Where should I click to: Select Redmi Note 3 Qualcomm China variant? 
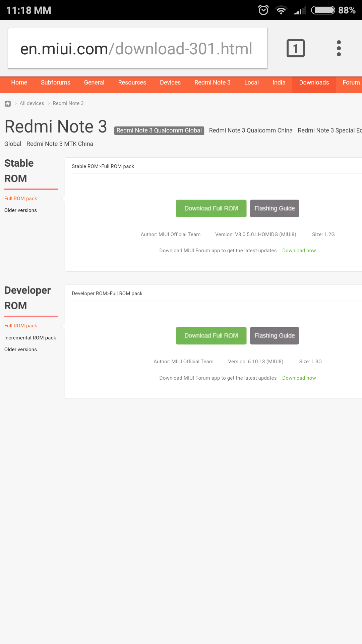tap(250, 130)
